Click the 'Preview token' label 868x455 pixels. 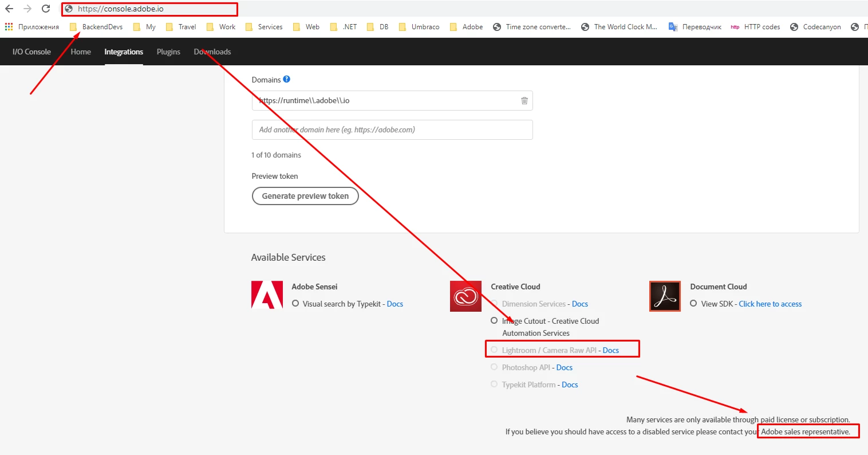coord(275,176)
